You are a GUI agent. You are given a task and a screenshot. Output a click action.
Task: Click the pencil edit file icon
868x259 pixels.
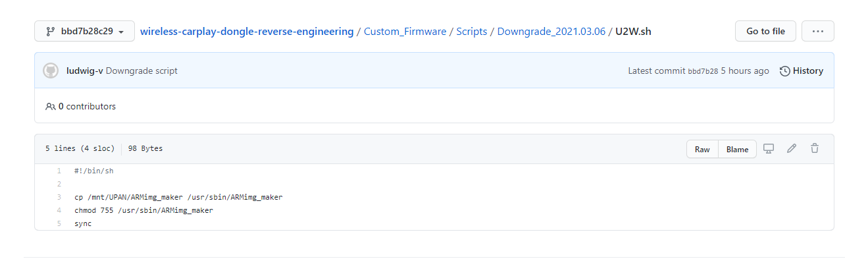(x=792, y=148)
